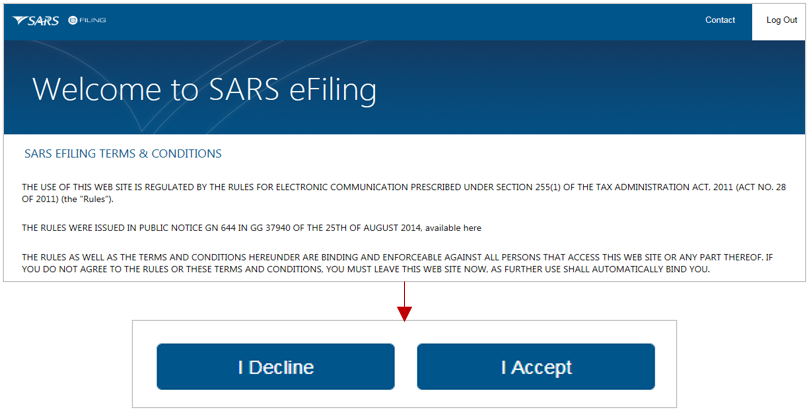Viewport: 811px width, 412px height.
Task: Reject the terms with I Decline button
Action: click(x=276, y=367)
